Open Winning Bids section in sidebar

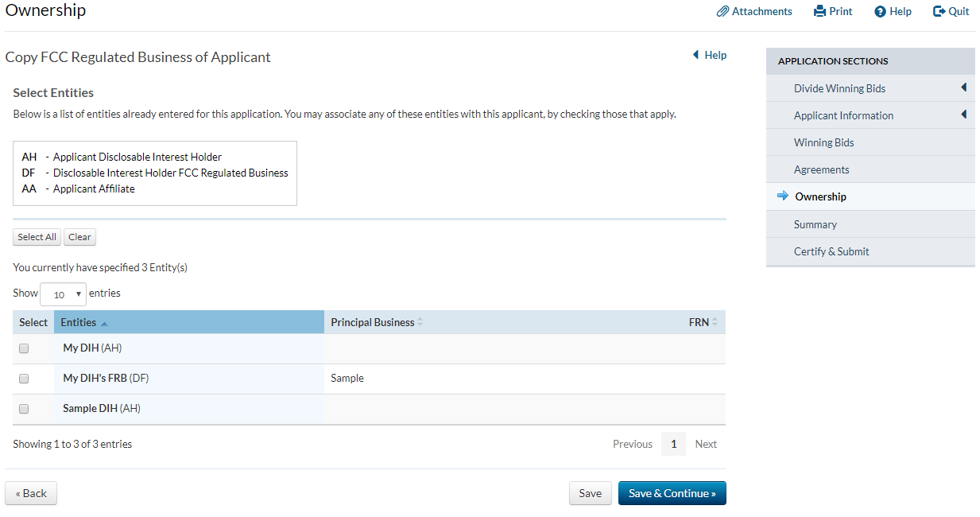pyautogui.click(x=823, y=143)
